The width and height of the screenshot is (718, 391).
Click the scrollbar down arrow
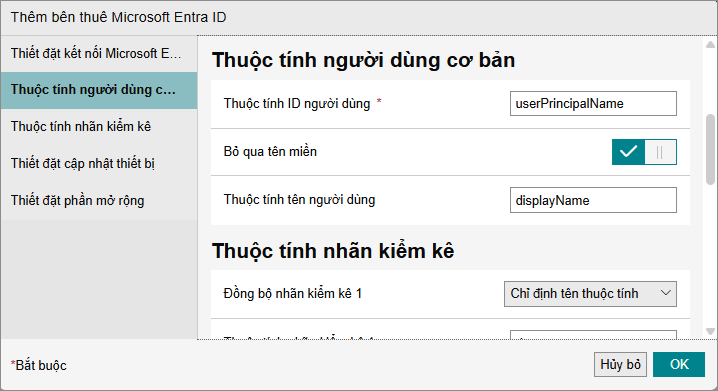coord(710,331)
